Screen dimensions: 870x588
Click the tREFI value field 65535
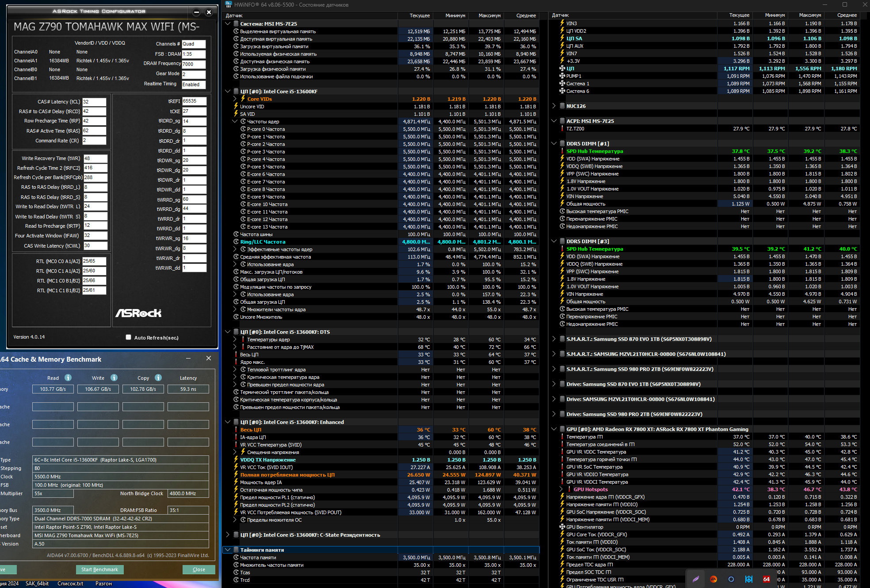pos(194,101)
